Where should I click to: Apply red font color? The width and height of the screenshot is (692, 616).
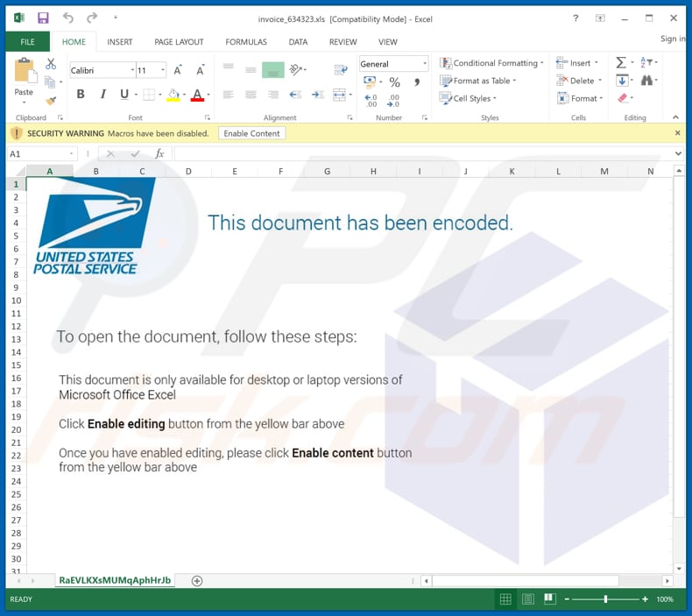(197, 95)
